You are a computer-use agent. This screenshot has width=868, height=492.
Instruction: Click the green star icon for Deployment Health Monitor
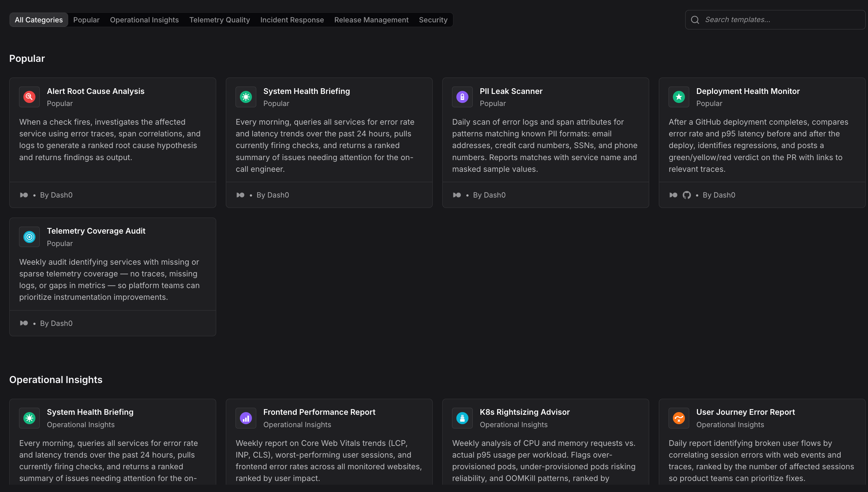point(679,97)
